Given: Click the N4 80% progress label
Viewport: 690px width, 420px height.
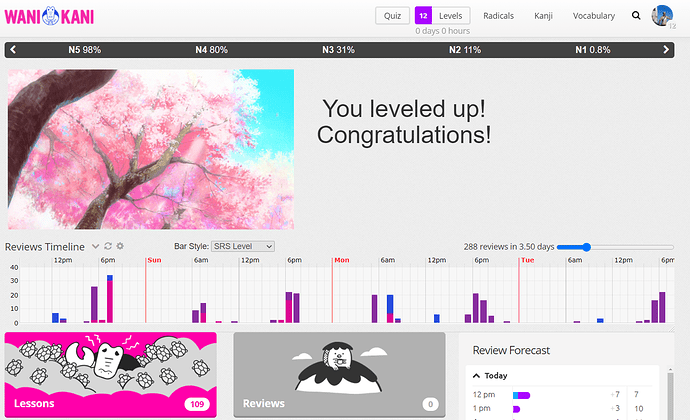Looking at the screenshot, I should (x=211, y=50).
